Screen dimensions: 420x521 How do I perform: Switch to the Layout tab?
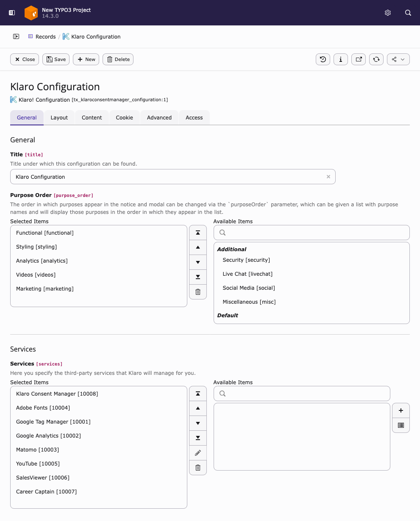click(59, 117)
